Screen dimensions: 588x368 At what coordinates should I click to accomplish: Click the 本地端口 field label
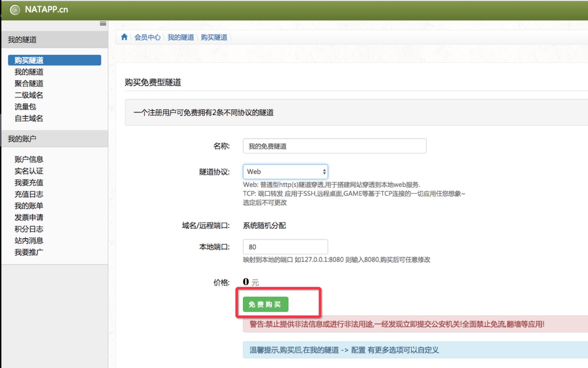point(215,247)
